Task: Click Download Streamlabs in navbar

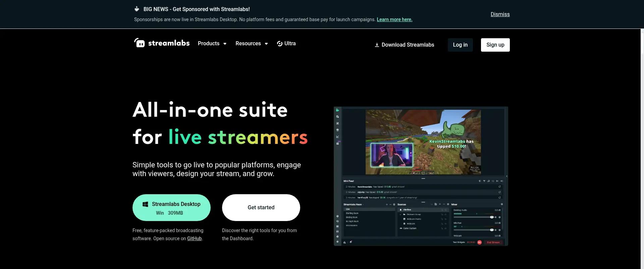Action: [404, 45]
